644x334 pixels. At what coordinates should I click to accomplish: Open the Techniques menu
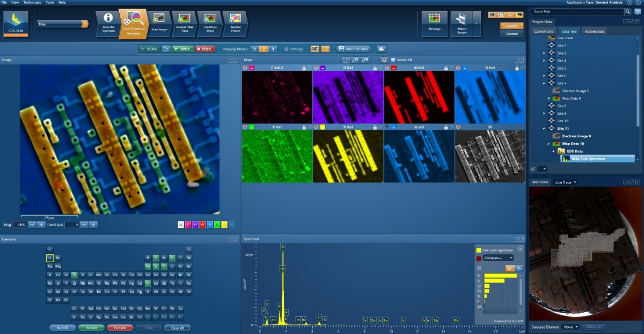(31, 3)
